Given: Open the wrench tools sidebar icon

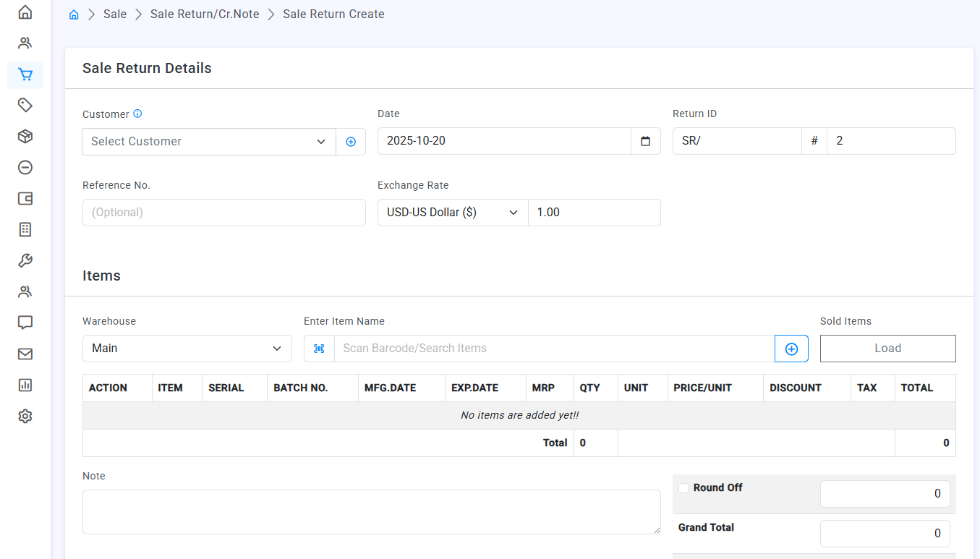Looking at the screenshot, I should click(25, 261).
